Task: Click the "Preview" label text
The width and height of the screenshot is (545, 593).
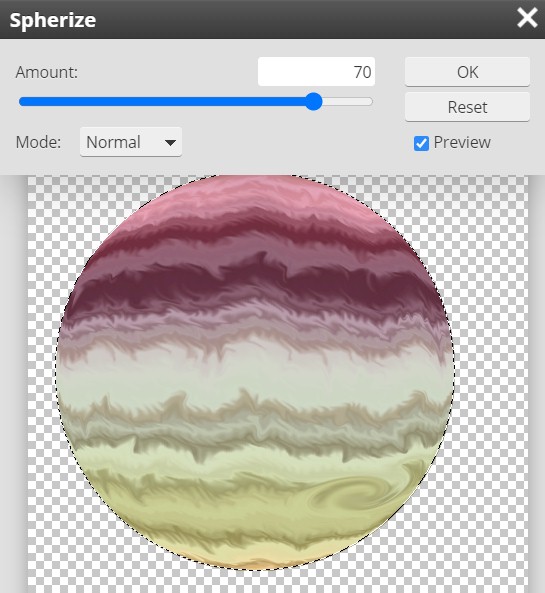Action: click(x=462, y=142)
